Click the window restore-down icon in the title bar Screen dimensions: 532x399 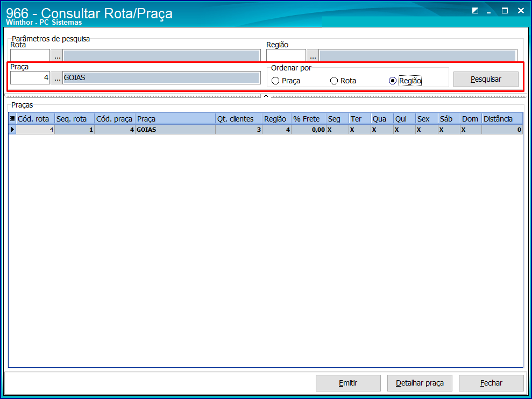tap(476, 11)
